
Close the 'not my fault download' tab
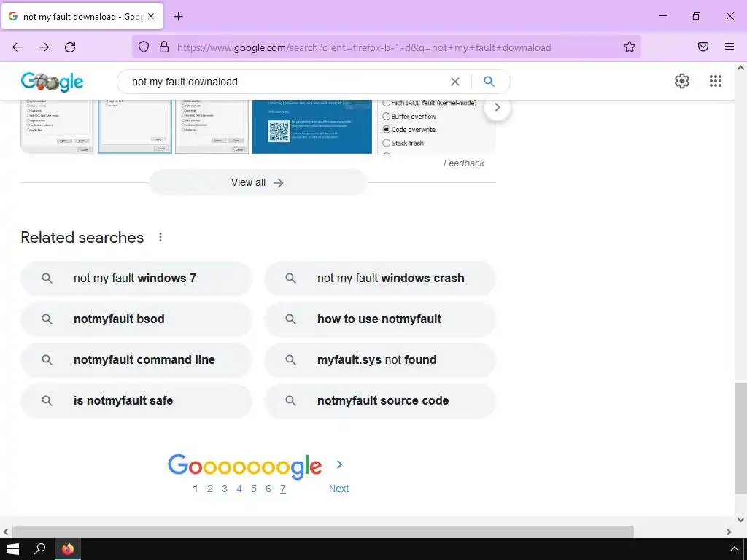coord(151,16)
